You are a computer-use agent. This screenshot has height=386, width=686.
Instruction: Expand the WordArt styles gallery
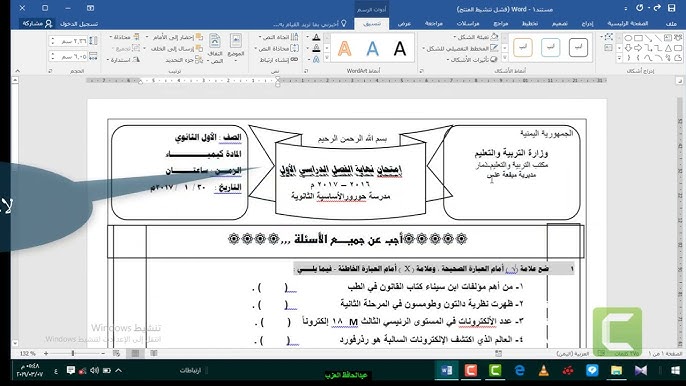point(326,58)
